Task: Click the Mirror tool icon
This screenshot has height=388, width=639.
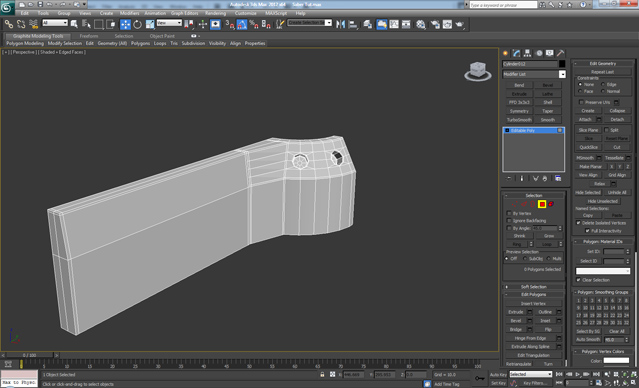Action: (x=340, y=24)
